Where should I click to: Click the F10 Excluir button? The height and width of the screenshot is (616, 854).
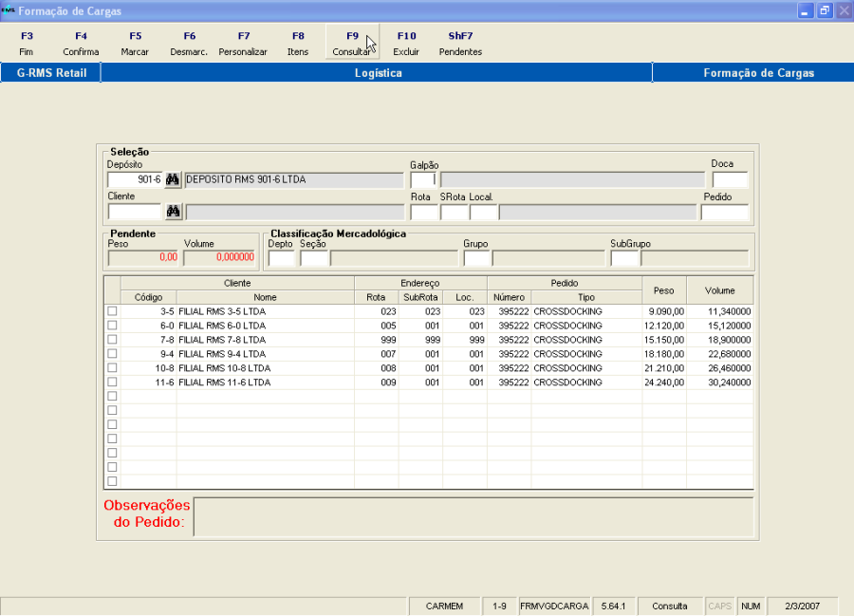pyautogui.click(x=406, y=43)
